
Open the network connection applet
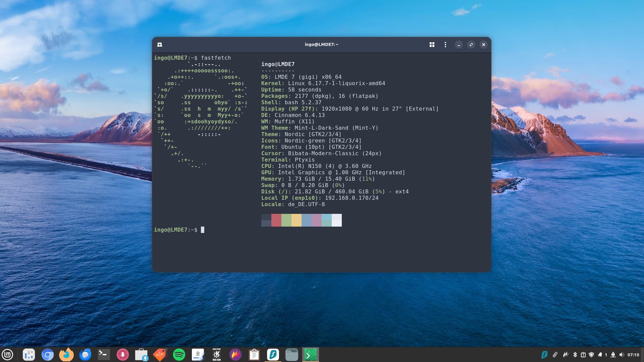tap(613, 355)
